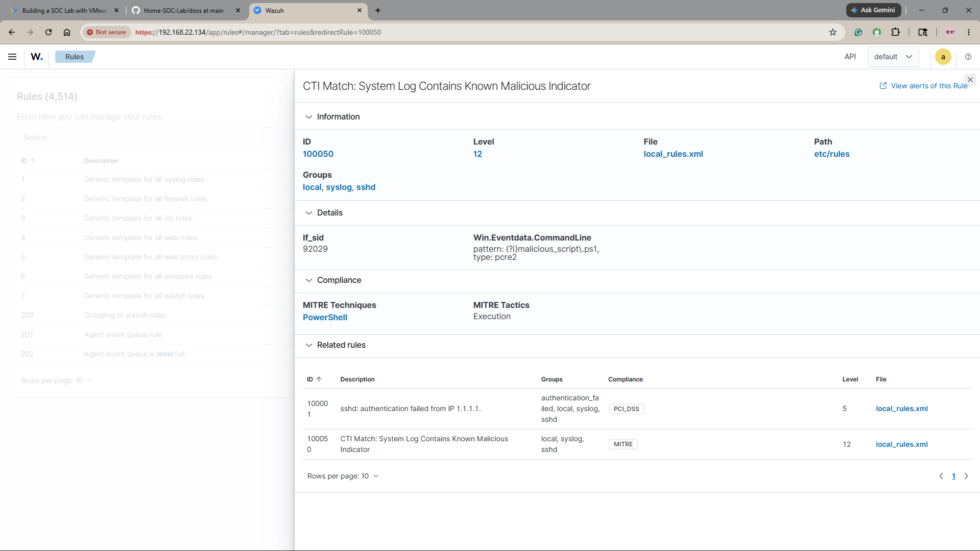Click the external link icon beside View alerts

coord(883,86)
